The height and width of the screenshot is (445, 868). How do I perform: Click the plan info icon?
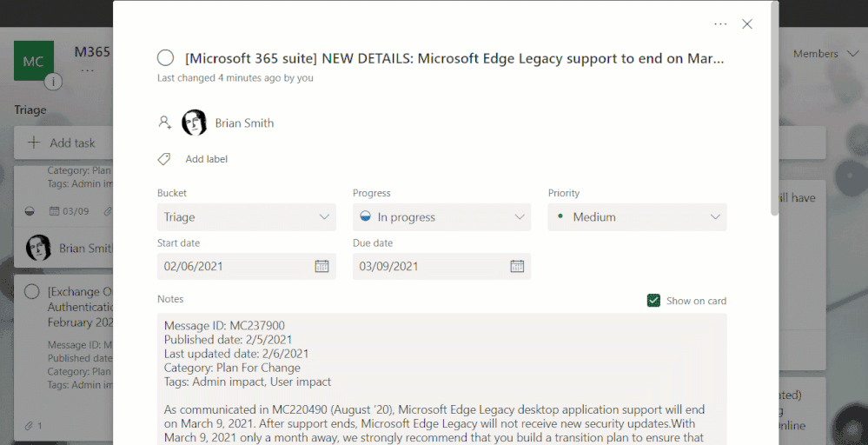tap(53, 83)
